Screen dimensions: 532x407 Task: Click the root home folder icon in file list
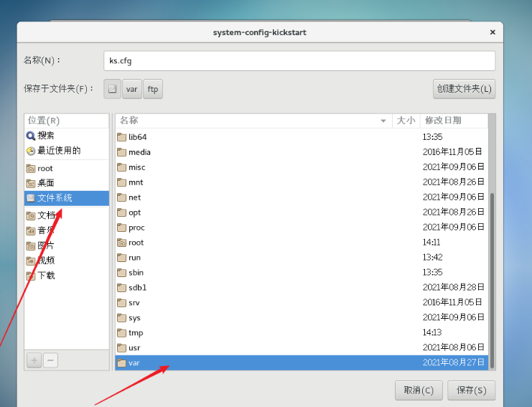(121, 243)
